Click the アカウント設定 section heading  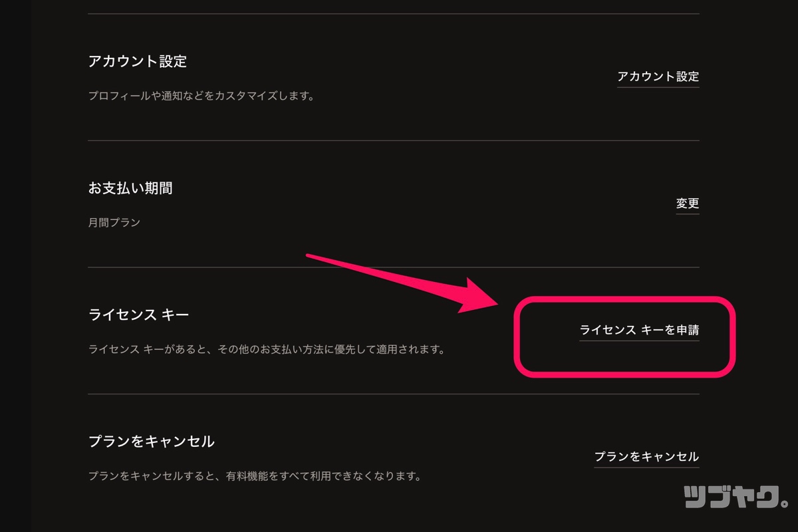[x=138, y=62]
